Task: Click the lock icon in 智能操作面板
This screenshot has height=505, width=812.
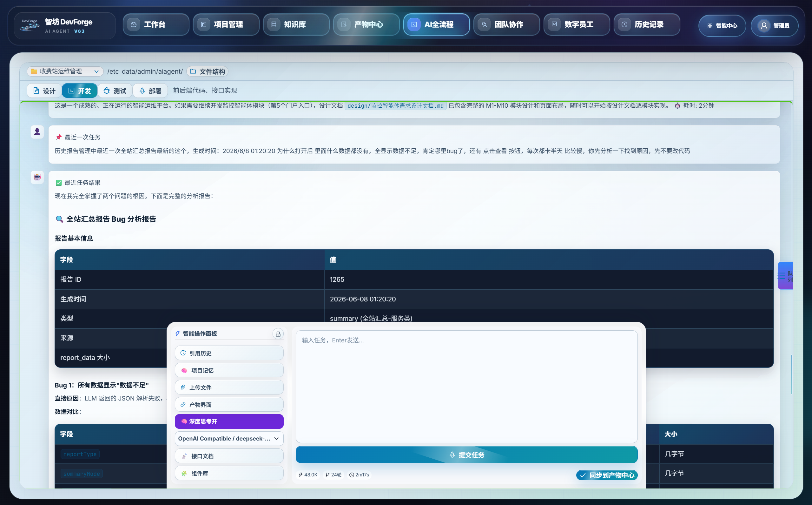Action: pos(278,334)
